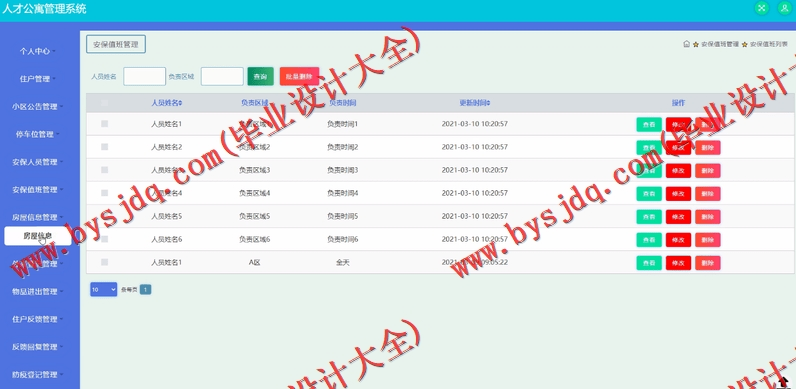The height and width of the screenshot is (389, 796).
Task: Edit the 人员姓名6 row with 修改
Action: click(x=678, y=240)
